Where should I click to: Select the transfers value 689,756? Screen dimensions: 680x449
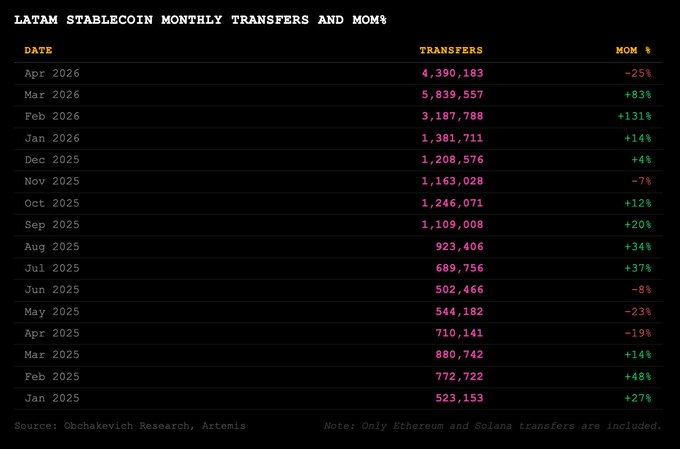pos(459,268)
